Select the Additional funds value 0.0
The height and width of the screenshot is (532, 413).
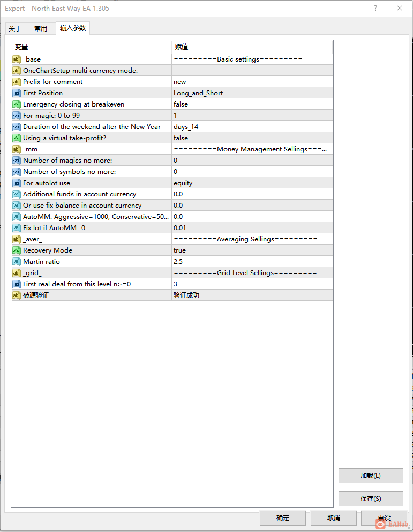(x=252, y=194)
